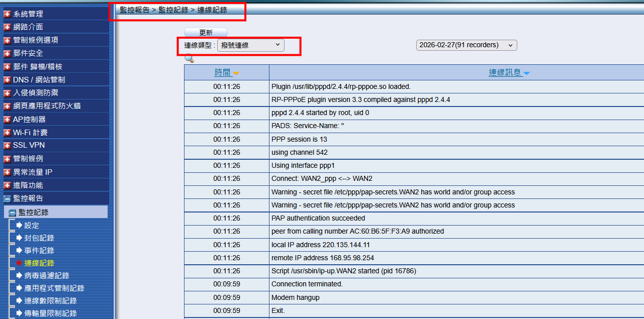Open the 連線類型 dropdown
Image resolution: width=644 pixels, height=319 pixels.
click(250, 45)
